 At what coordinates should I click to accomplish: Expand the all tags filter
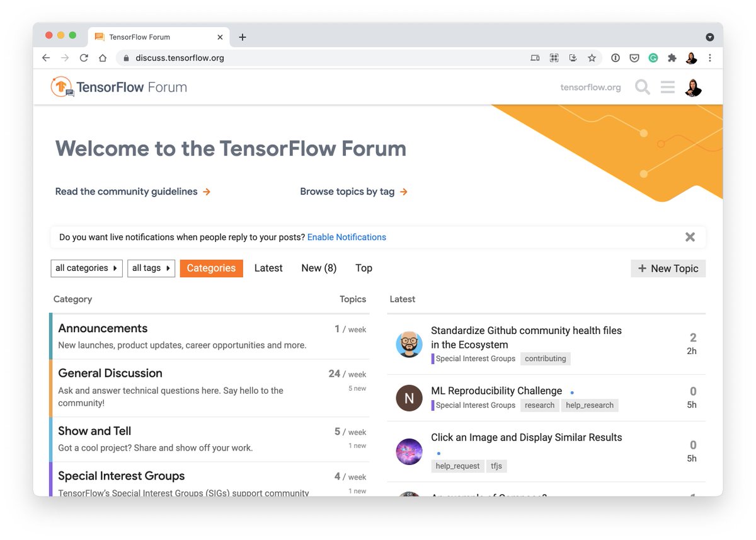coord(151,268)
